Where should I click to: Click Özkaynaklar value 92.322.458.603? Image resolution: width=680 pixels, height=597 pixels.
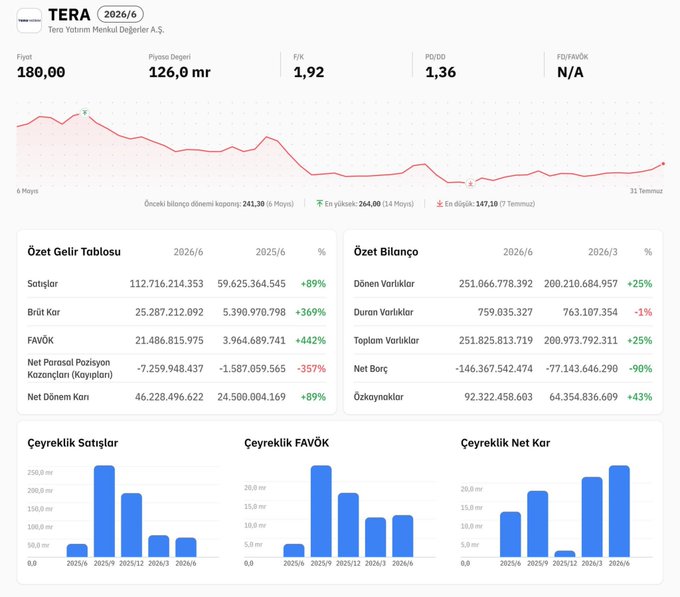pyautogui.click(x=498, y=397)
